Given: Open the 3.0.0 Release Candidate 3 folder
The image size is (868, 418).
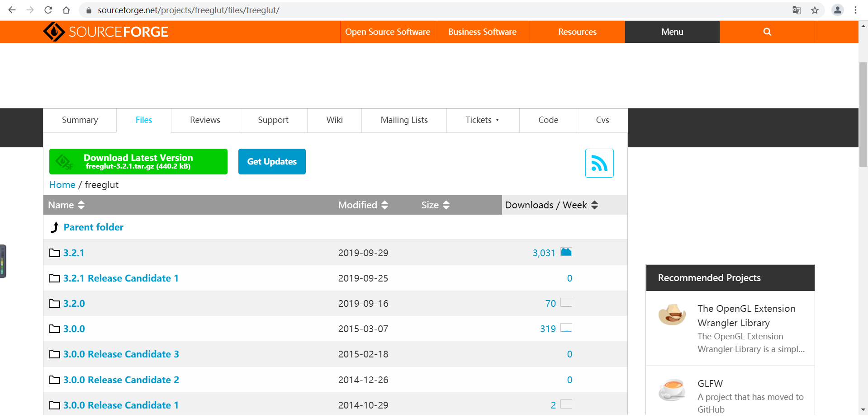Looking at the screenshot, I should point(121,354).
